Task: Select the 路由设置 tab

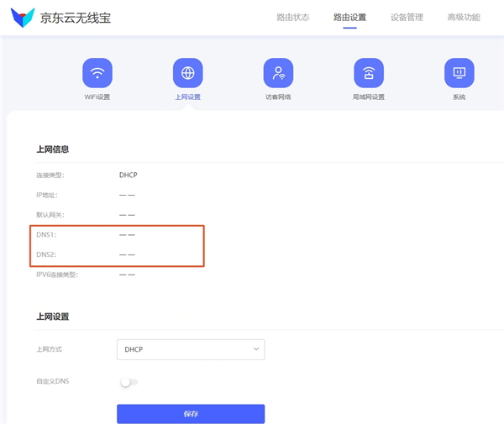Action: click(x=349, y=18)
